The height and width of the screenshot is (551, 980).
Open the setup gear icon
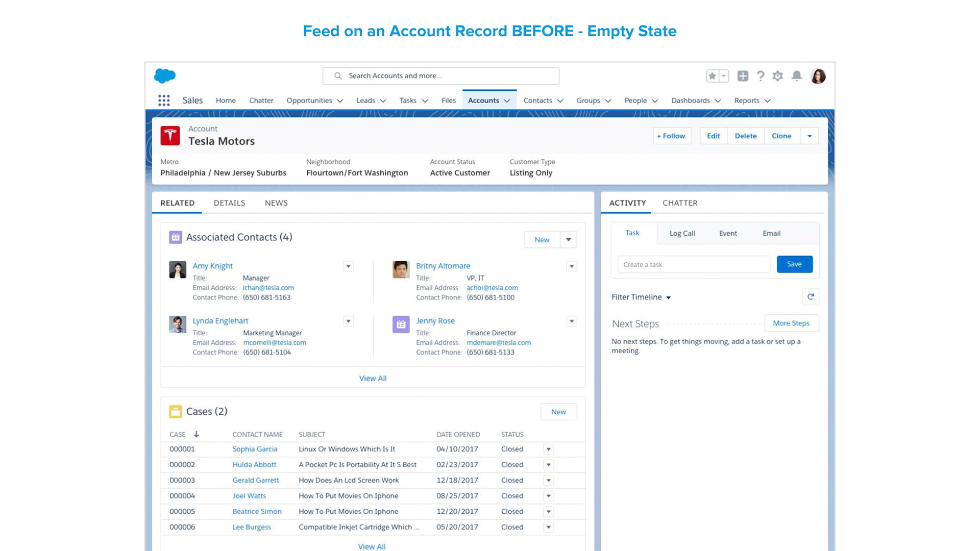(777, 76)
